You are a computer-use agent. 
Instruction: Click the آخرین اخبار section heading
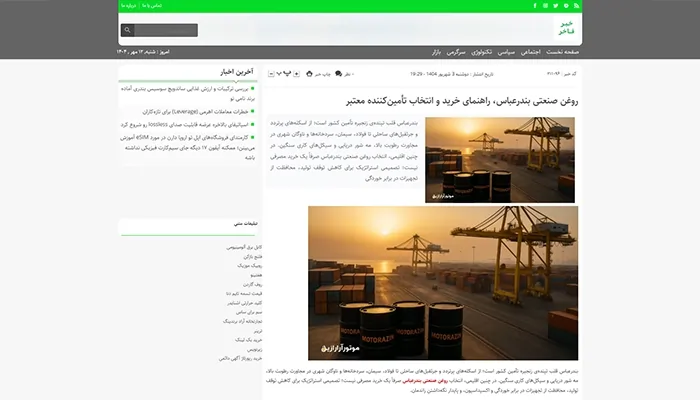point(237,72)
